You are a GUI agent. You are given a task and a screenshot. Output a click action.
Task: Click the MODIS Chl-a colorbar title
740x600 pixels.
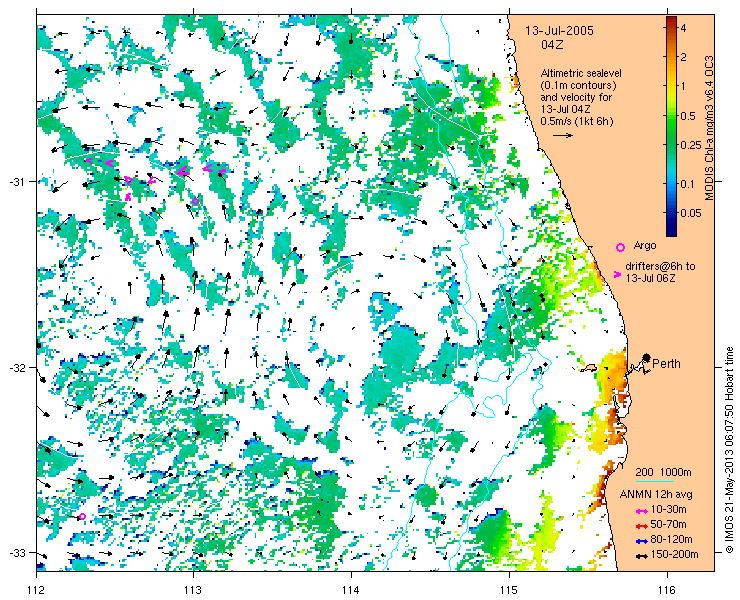pyautogui.click(x=708, y=128)
